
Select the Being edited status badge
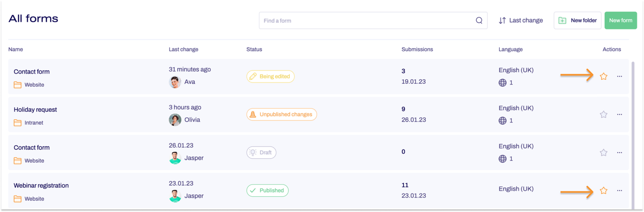pyautogui.click(x=270, y=76)
